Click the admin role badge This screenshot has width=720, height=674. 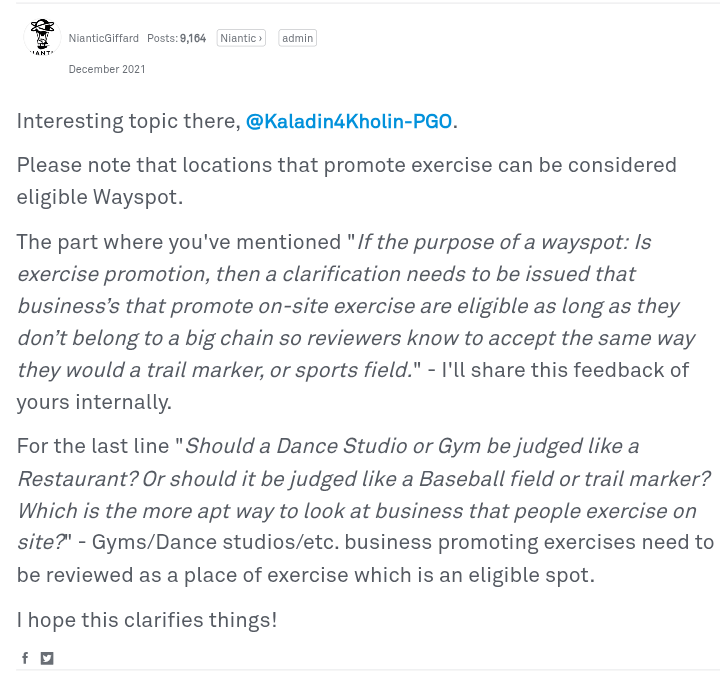click(x=297, y=38)
